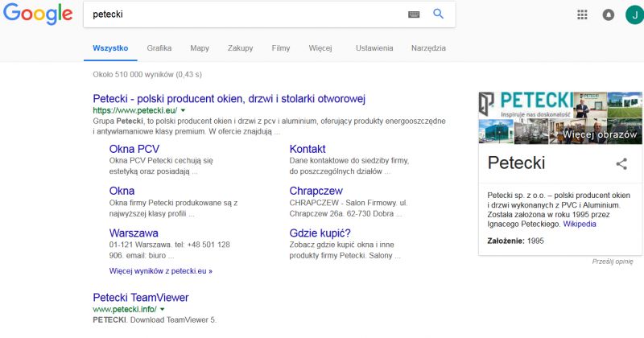The height and width of the screenshot is (338, 644).
Task: Open the Okna sitelink
Action: tap(122, 191)
